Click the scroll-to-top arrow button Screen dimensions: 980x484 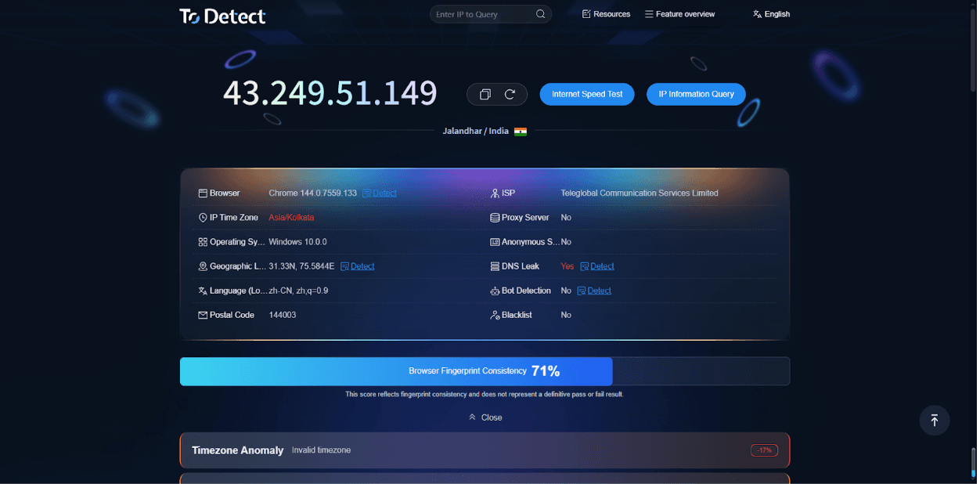click(934, 421)
